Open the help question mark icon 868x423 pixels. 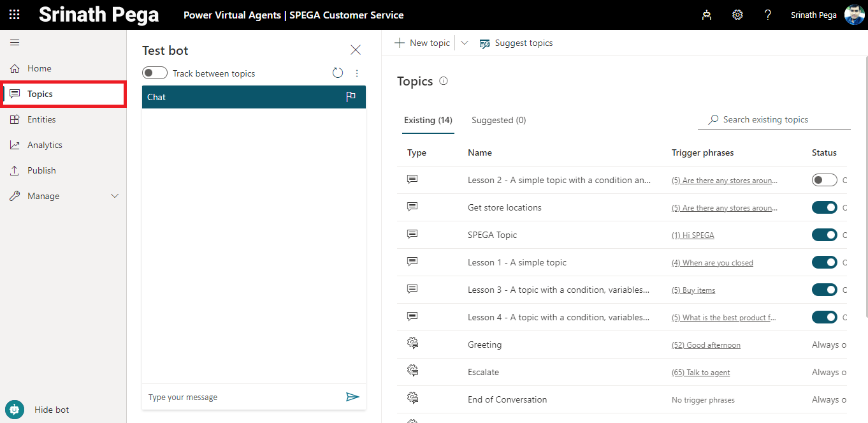[768, 15]
